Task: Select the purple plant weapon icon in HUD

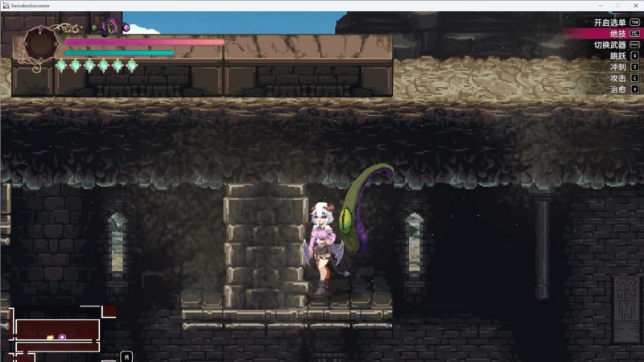Action: coord(110,27)
